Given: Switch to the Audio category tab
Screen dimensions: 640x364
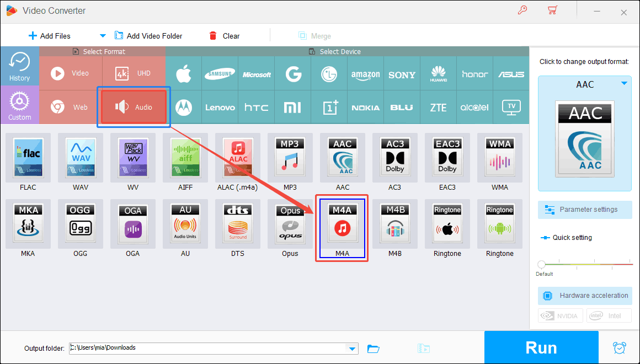Looking at the screenshot, I should tap(132, 106).
